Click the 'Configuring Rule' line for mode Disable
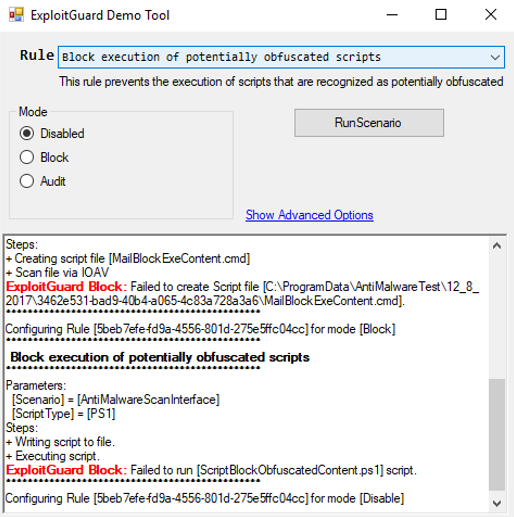This screenshot has height=517, width=514. [x=205, y=498]
